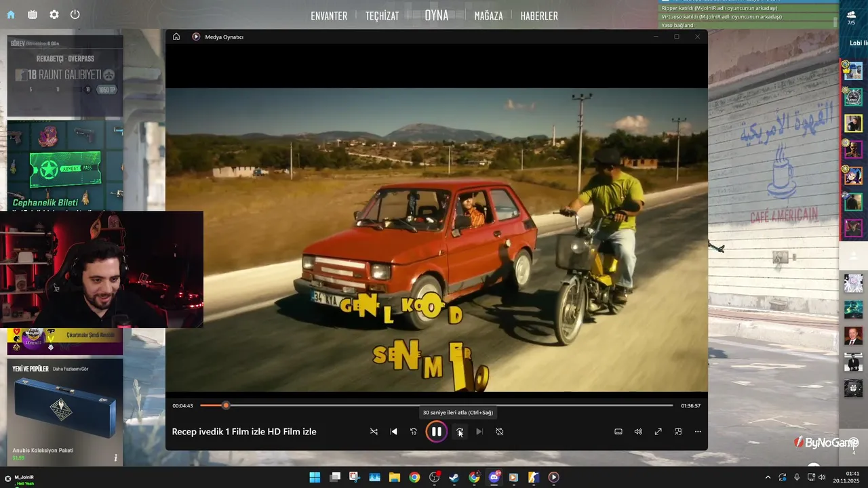Seek to the middle of the movie timeline
The height and width of the screenshot is (488, 868).
[x=437, y=405]
